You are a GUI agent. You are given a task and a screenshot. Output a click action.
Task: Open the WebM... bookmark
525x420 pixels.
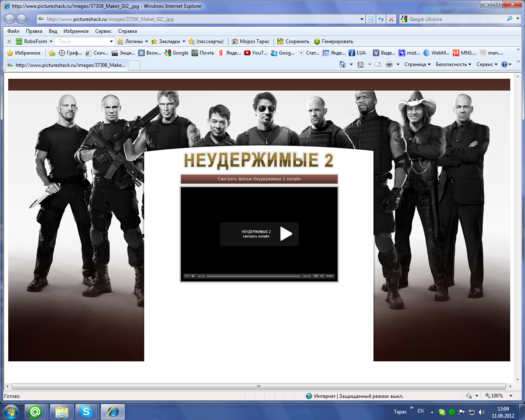[x=436, y=53]
